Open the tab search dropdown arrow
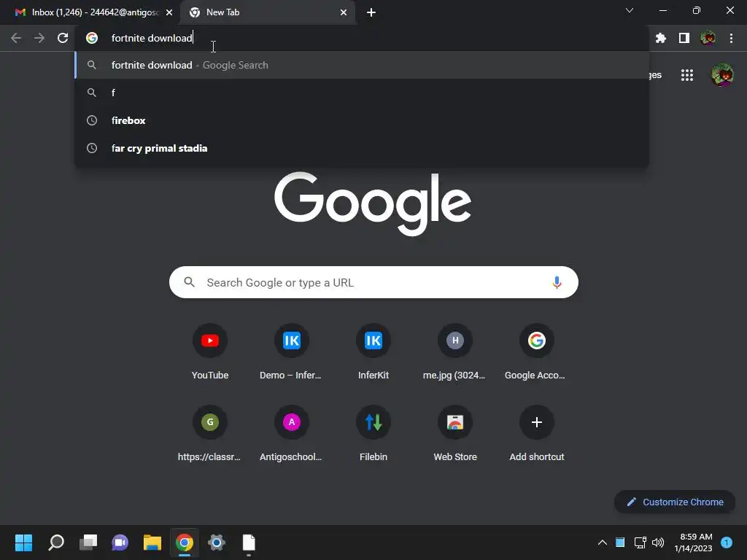The width and height of the screenshot is (747, 560). (x=630, y=10)
